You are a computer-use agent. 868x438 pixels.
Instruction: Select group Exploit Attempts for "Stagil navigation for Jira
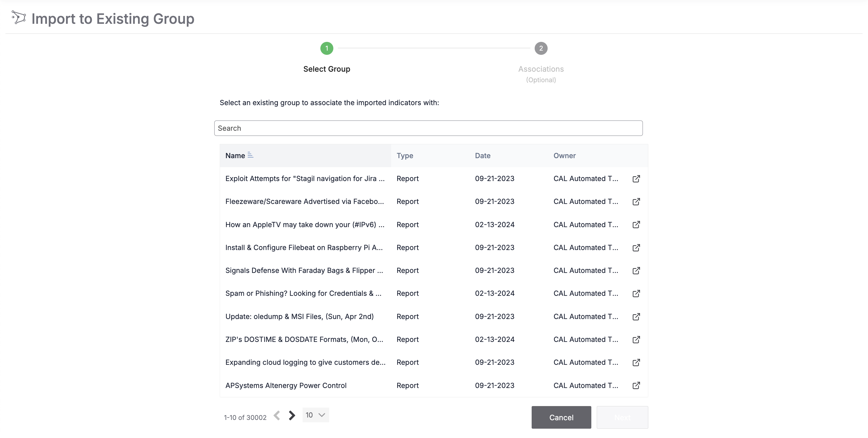[305, 179]
